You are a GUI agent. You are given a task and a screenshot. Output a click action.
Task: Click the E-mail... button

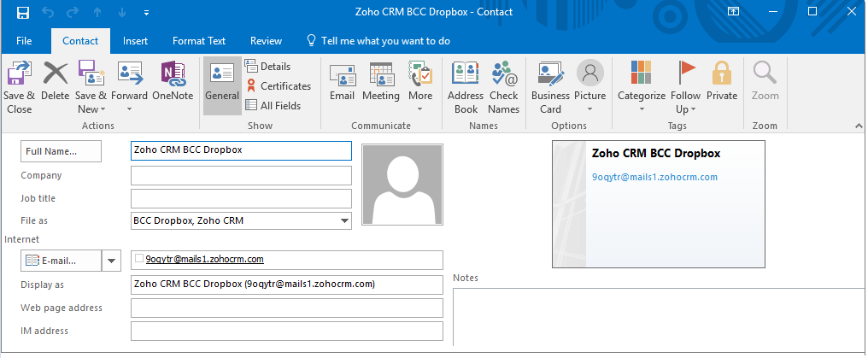61,261
